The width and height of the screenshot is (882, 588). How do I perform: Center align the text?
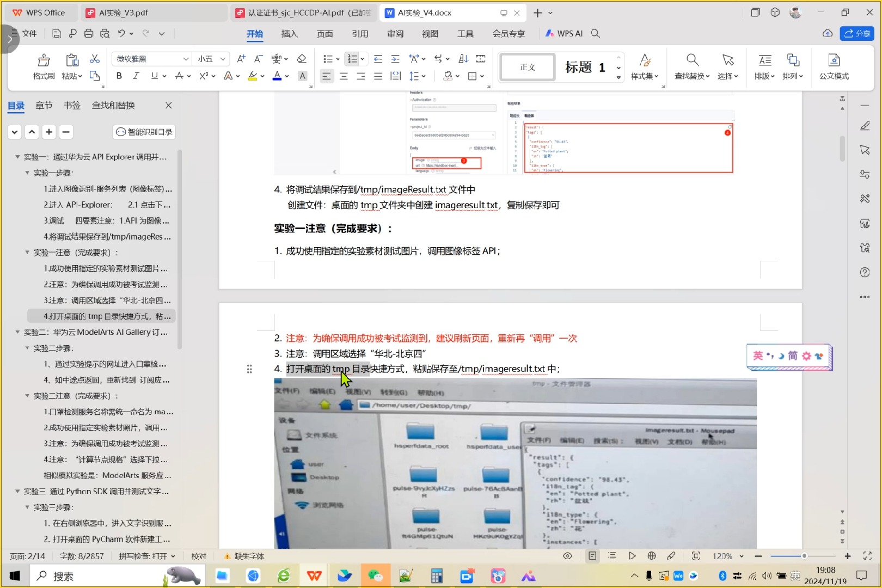click(x=344, y=76)
